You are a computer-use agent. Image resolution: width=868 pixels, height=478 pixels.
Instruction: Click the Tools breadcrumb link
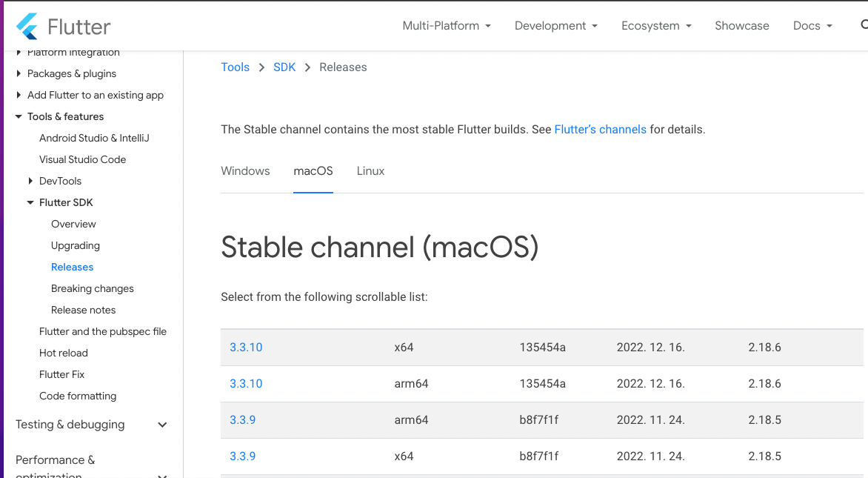pyautogui.click(x=236, y=67)
